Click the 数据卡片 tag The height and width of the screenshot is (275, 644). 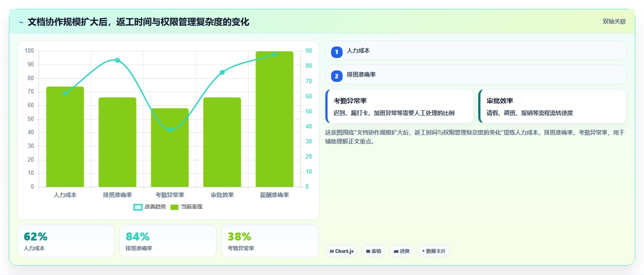(x=433, y=251)
